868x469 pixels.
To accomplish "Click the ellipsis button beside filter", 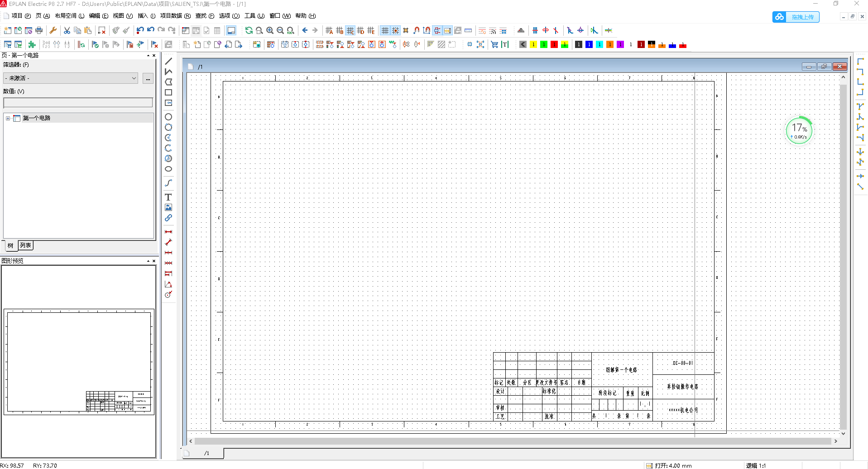I will [148, 78].
